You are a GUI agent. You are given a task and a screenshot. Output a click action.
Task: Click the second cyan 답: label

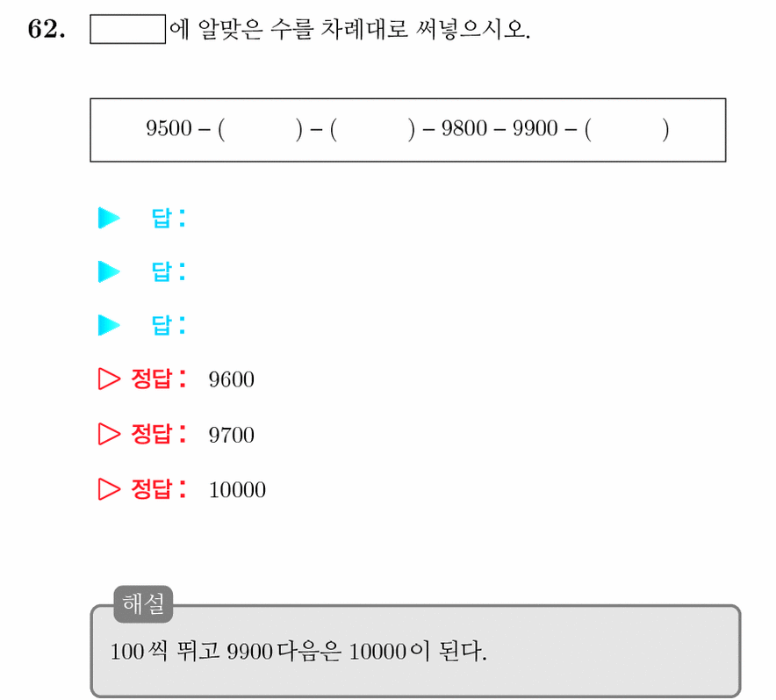(x=169, y=271)
